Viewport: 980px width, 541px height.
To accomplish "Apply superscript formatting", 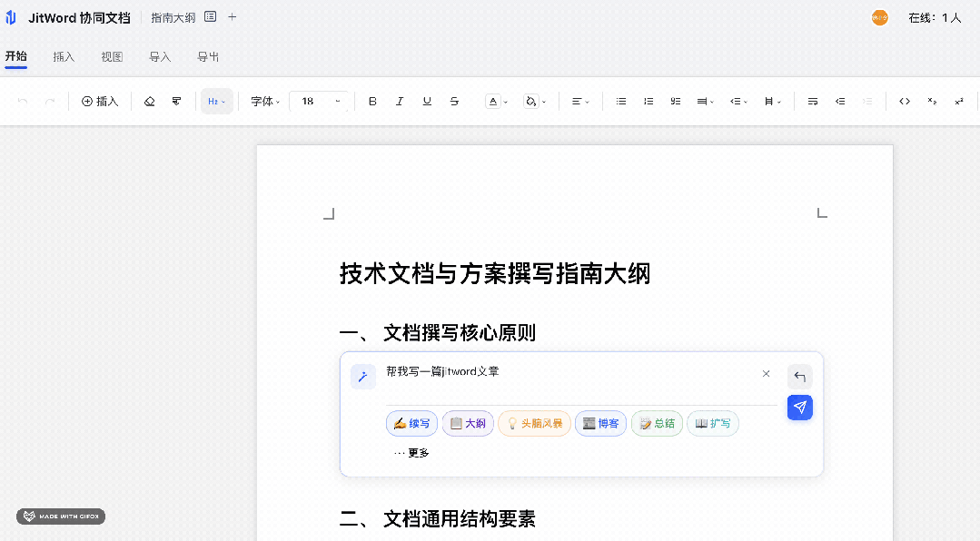I will tap(959, 101).
